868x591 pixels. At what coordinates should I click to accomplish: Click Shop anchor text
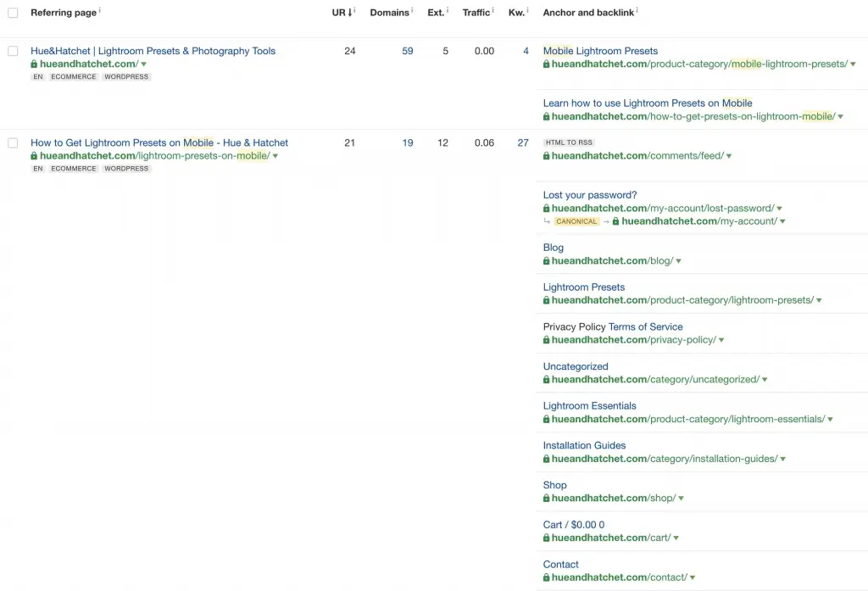pos(554,485)
